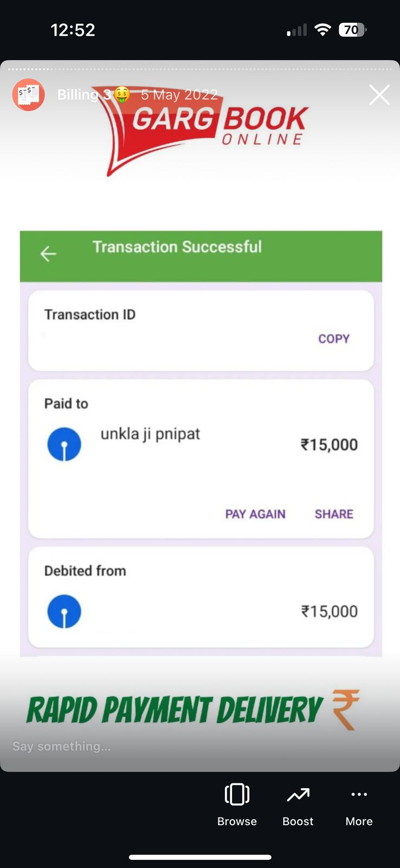The width and height of the screenshot is (400, 868).
Task: Close the story with the X icon
Action: tap(379, 95)
